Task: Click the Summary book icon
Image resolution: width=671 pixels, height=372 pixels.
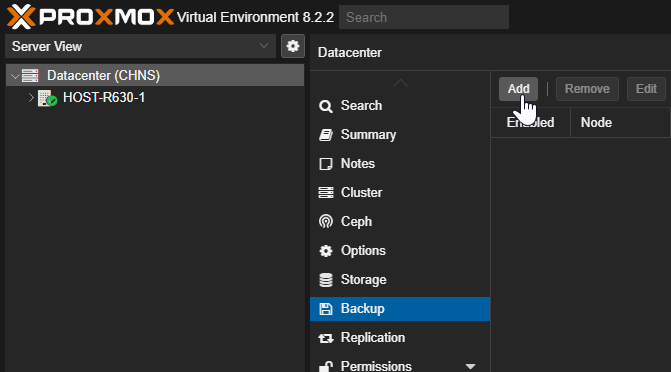Action: coord(326,135)
